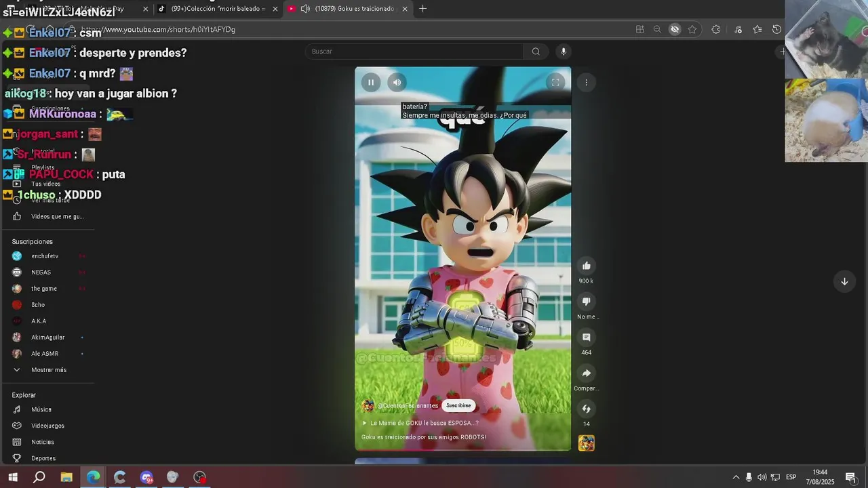
Task: Close the TikTok collection tab
Action: pos(275,9)
